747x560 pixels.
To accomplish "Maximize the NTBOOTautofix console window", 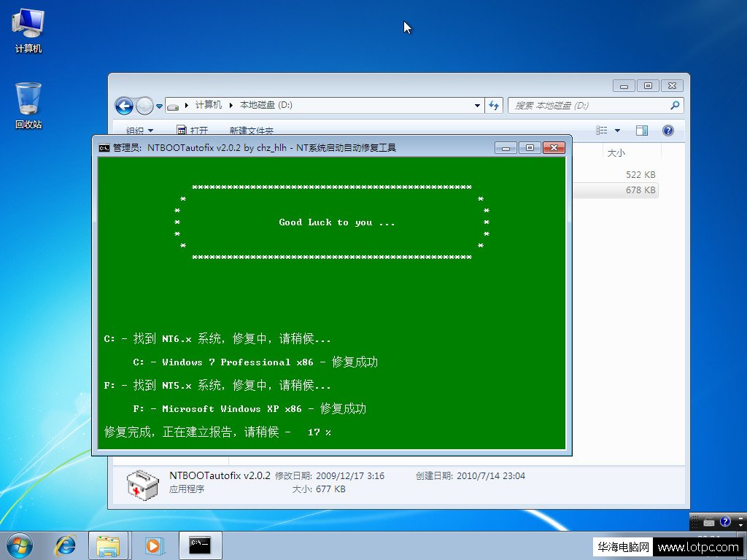I will click(x=530, y=147).
